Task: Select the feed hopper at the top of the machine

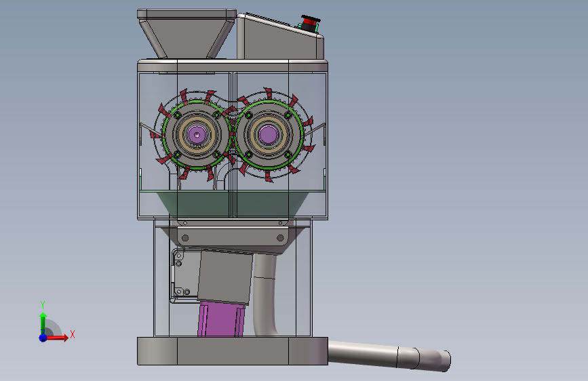Action: coord(187,34)
